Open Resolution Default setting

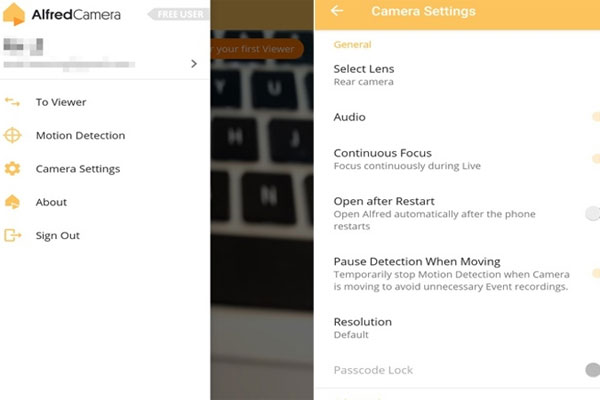(x=457, y=328)
